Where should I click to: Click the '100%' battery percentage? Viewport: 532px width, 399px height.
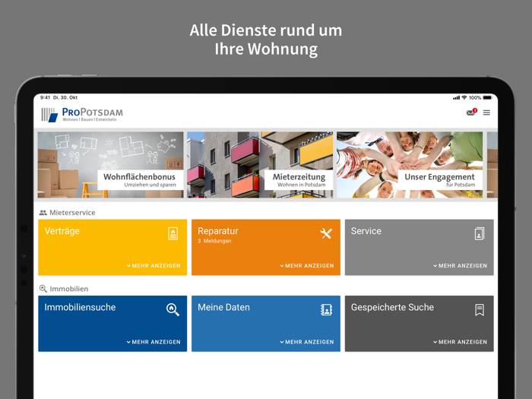tap(475, 98)
